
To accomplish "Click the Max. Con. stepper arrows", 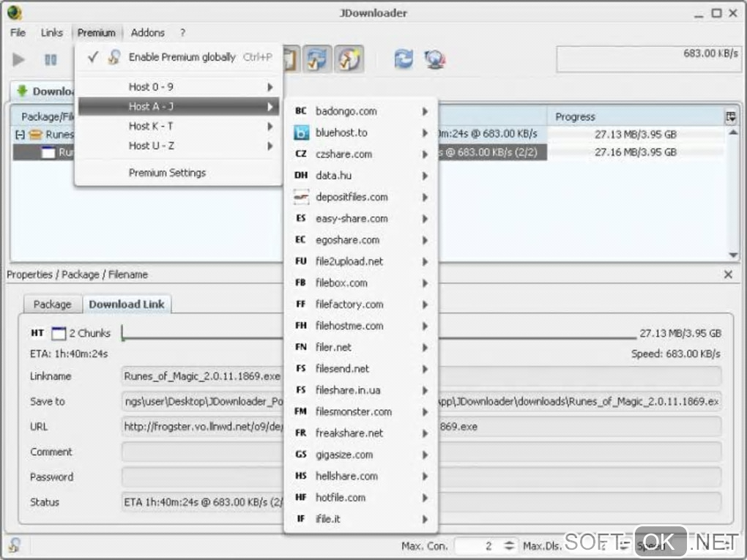I will [x=509, y=545].
